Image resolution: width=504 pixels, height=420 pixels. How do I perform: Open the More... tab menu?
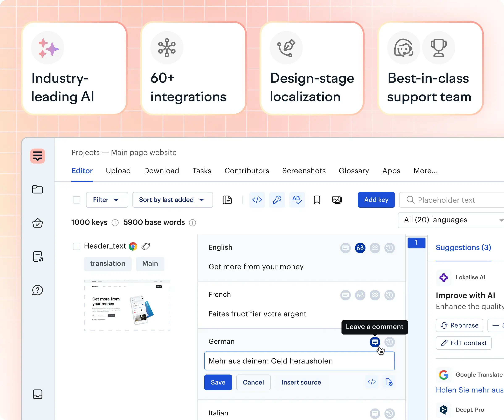click(426, 171)
